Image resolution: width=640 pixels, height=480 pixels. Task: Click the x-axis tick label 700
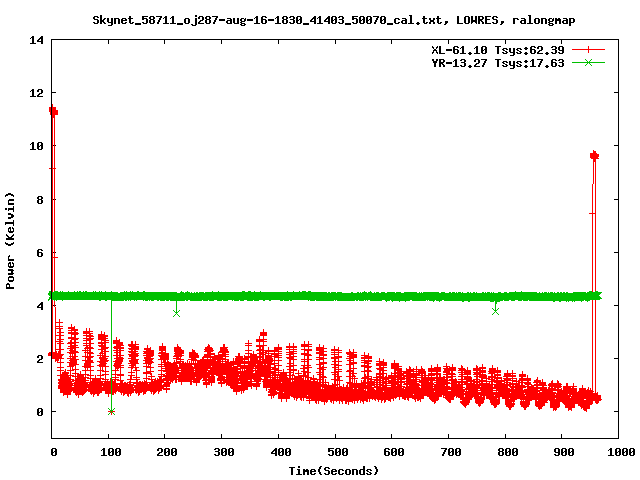pyautogui.click(x=451, y=452)
